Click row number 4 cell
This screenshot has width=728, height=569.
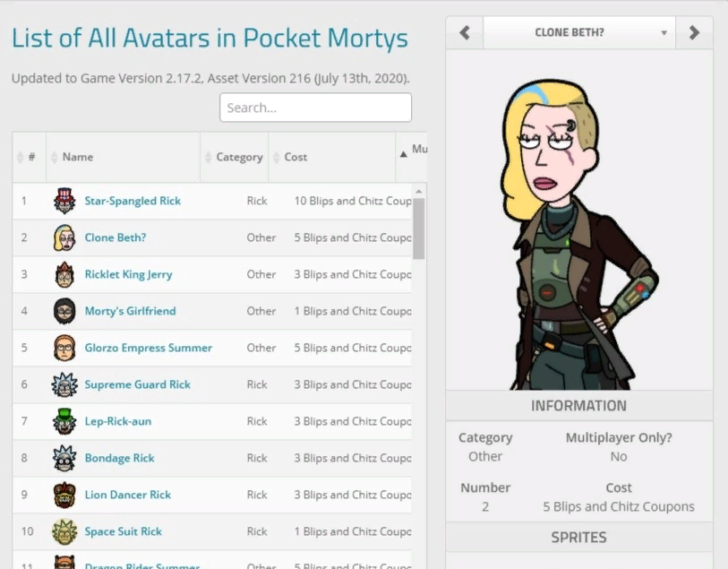(x=24, y=311)
